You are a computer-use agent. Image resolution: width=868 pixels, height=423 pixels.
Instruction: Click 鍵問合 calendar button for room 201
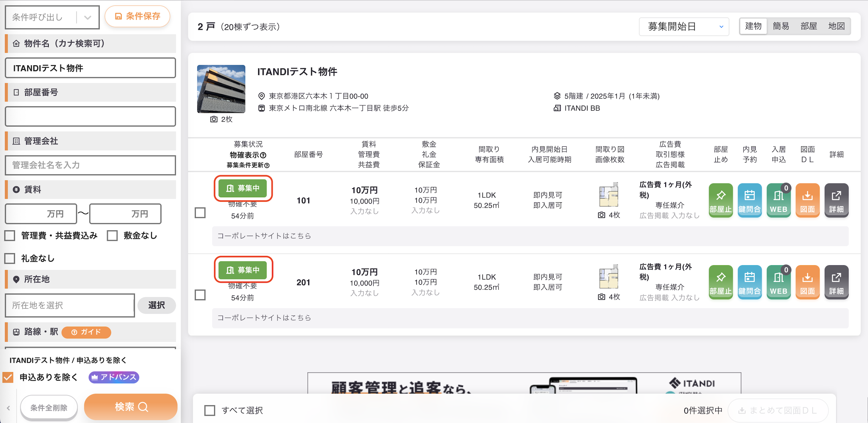pyautogui.click(x=750, y=282)
